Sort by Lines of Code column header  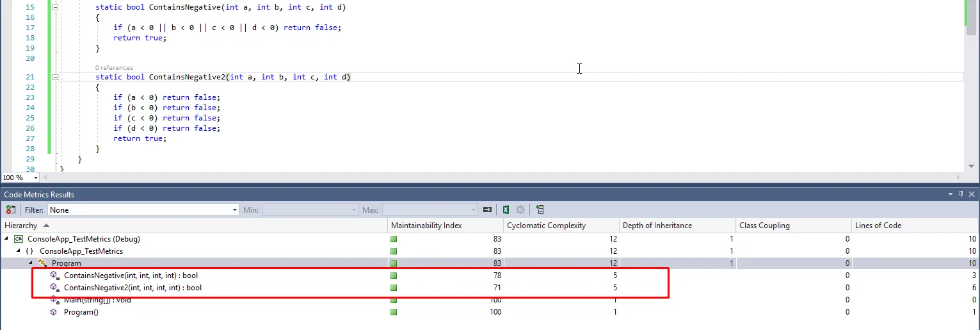coord(916,226)
